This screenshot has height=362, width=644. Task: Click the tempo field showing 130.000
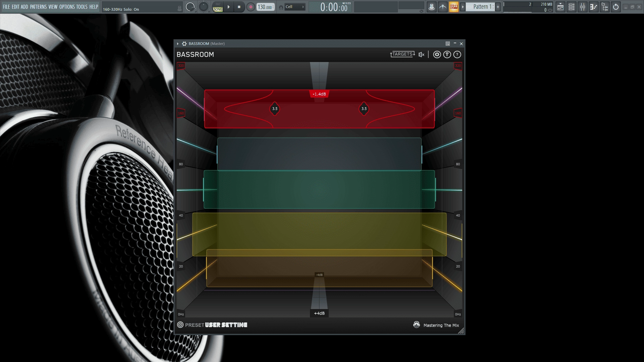click(265, 7)
